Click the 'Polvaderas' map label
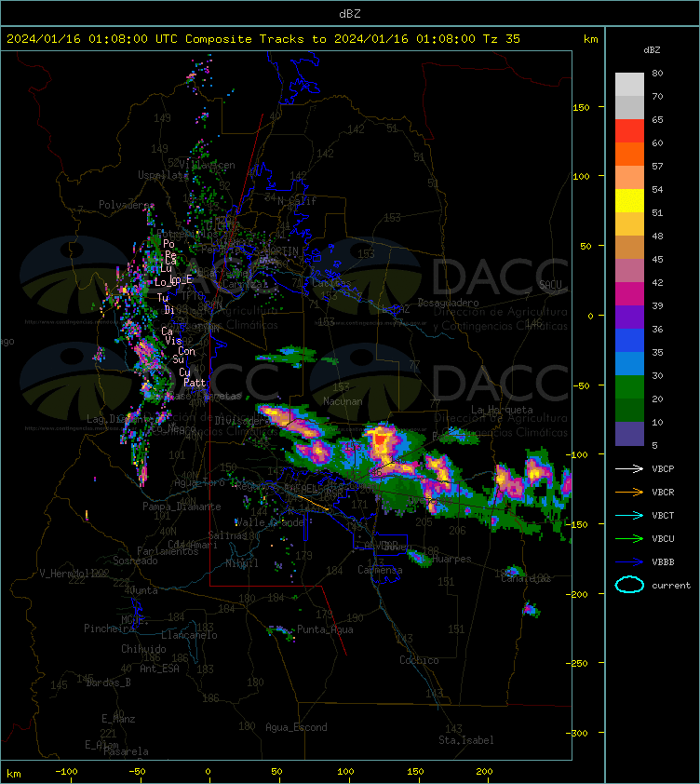This screenshot has height=784, width=700. coord(126,205)
